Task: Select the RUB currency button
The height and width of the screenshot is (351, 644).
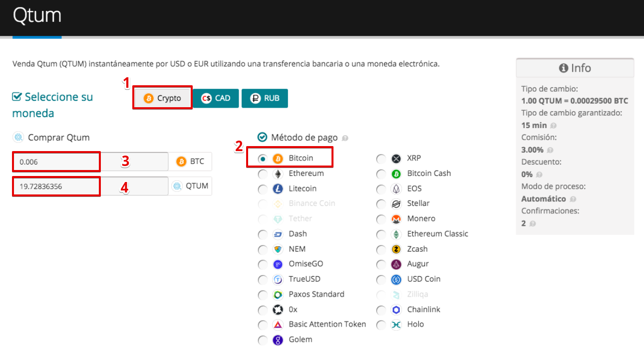Action: [x=265, y=98]
